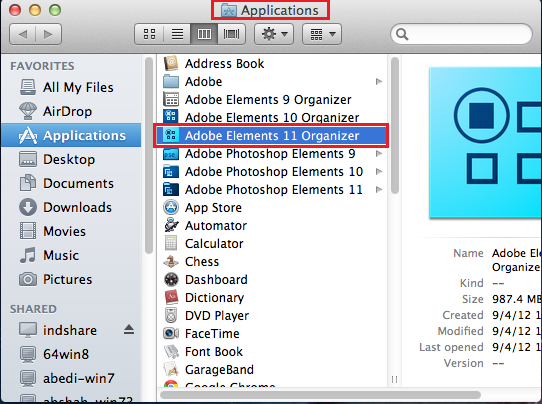This screenshot has width=542, height=404.
Task: Click the Adobe Elements 10 Organizer icon
Action: tap(171, 117)
